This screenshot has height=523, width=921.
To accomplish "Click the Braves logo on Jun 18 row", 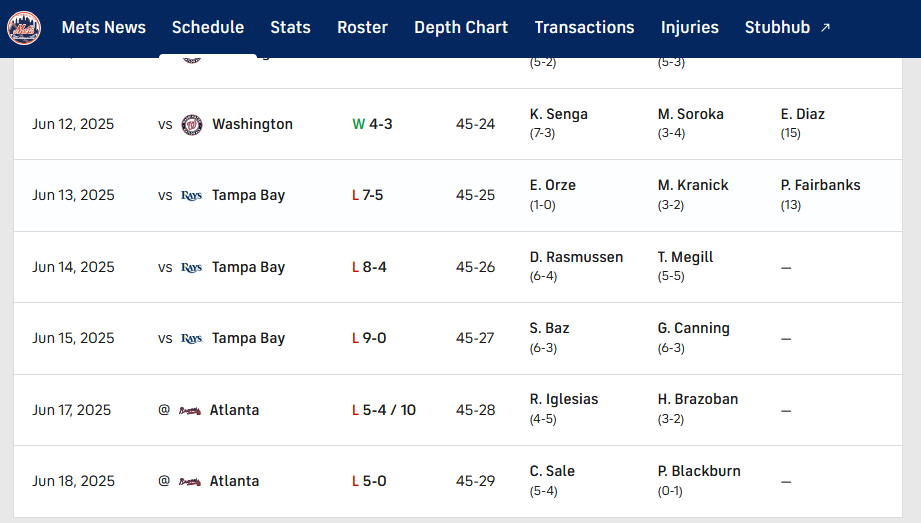I will coord(190,482).
